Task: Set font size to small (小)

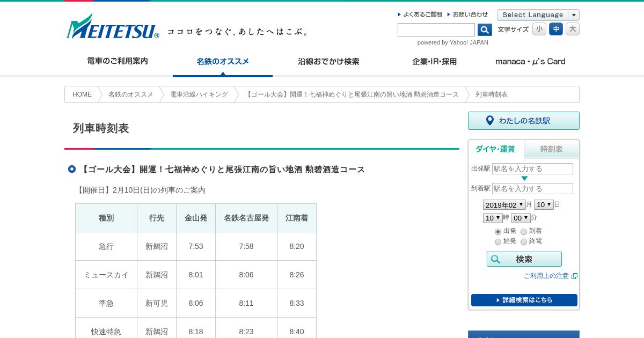Action: click(x=539, y=29)
